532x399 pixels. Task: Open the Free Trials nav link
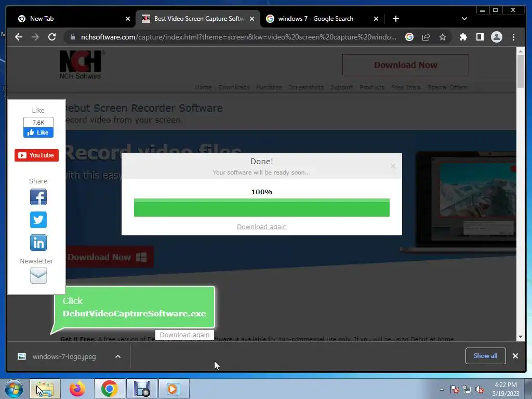(406, 87)
